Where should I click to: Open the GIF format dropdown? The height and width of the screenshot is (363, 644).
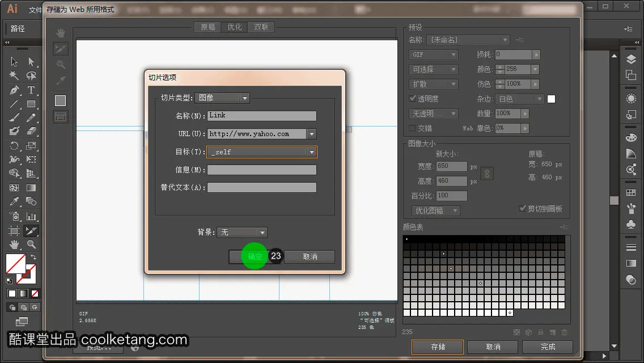click(x=433, y=54)
